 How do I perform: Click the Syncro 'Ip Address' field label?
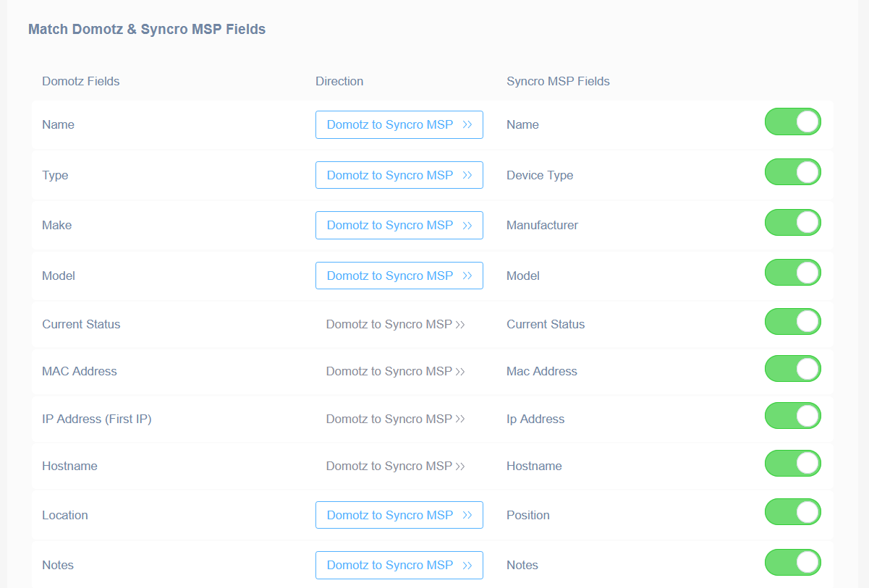(x=535, y=419)
